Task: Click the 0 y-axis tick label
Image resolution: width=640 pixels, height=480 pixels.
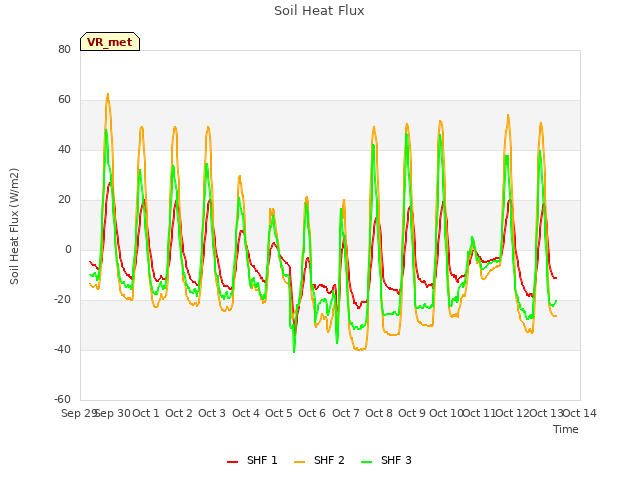Action: click(x=68, y=249)
